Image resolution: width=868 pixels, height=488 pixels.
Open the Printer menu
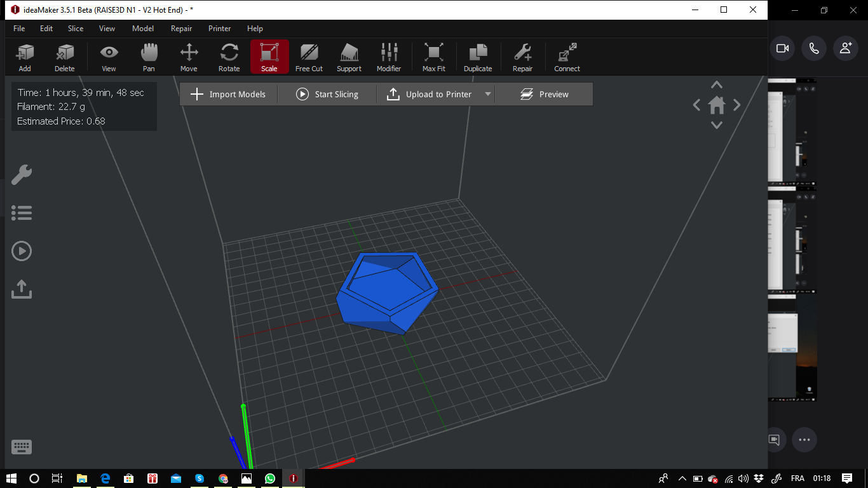pos(220,29)
